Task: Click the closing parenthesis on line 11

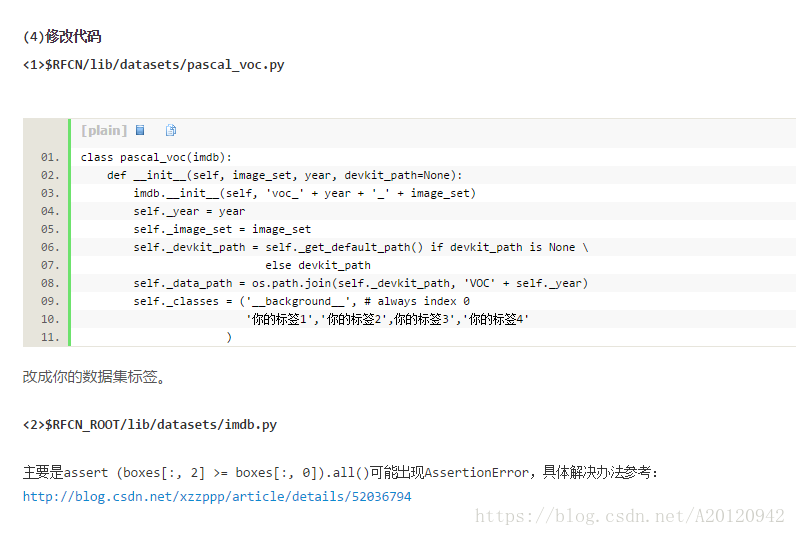Action: click(x=229, y=338)
